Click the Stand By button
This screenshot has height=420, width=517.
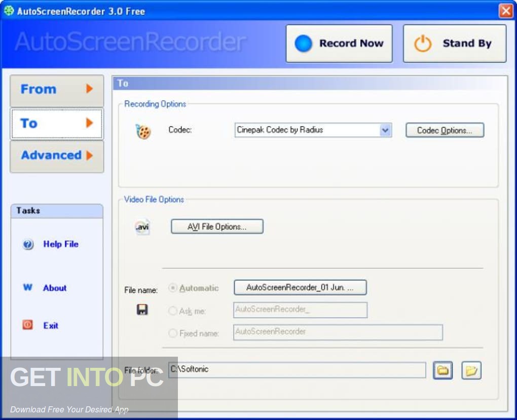pyautogui.click(x=455, y=44)
